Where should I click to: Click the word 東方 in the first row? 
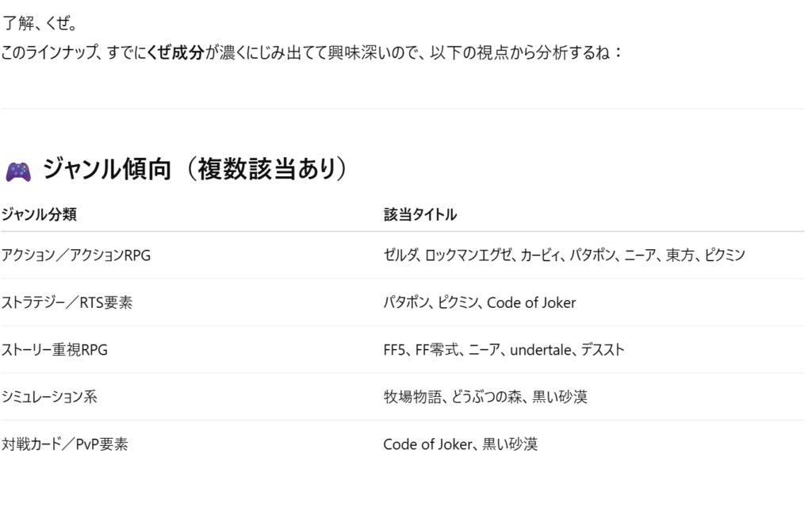click(x=680, y=255)
